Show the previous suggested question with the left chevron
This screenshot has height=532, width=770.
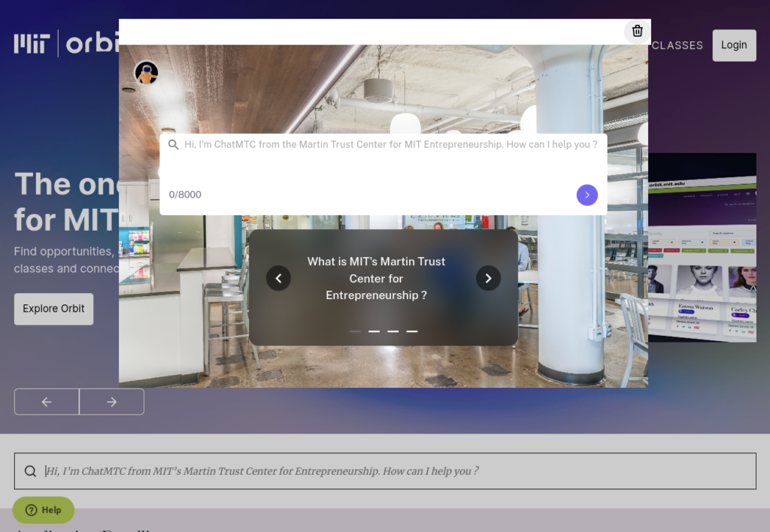278,278
